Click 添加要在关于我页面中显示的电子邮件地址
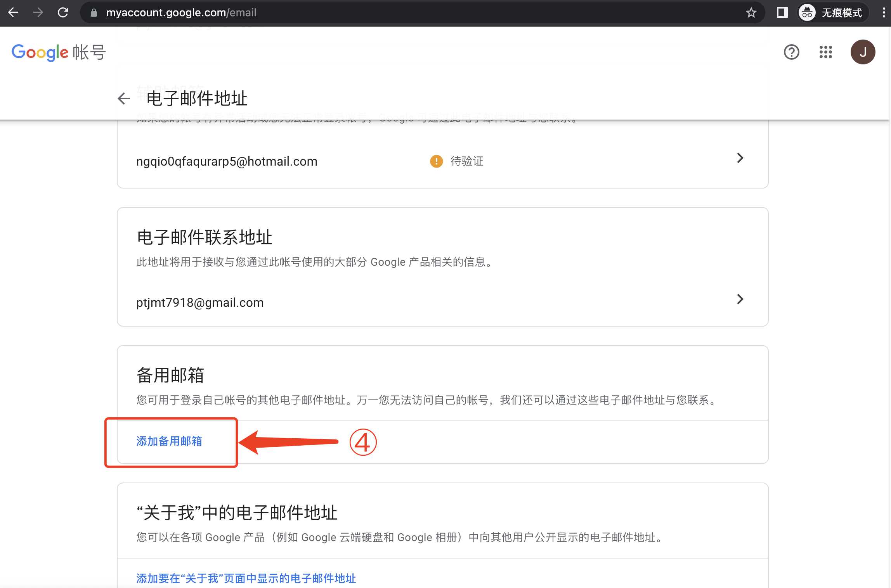Screen dimensions: 891x588 coord(246,578)
